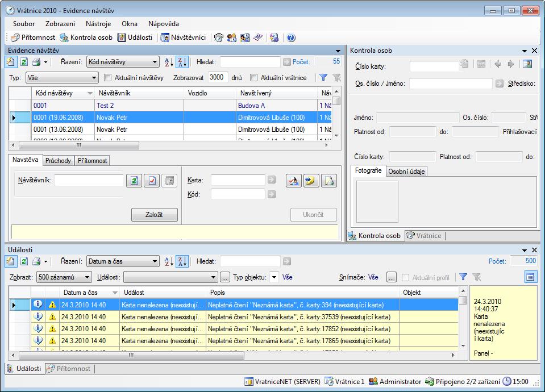Click the refresh icon in Události toolbar

pyautogui.click(x=24, y=261)
